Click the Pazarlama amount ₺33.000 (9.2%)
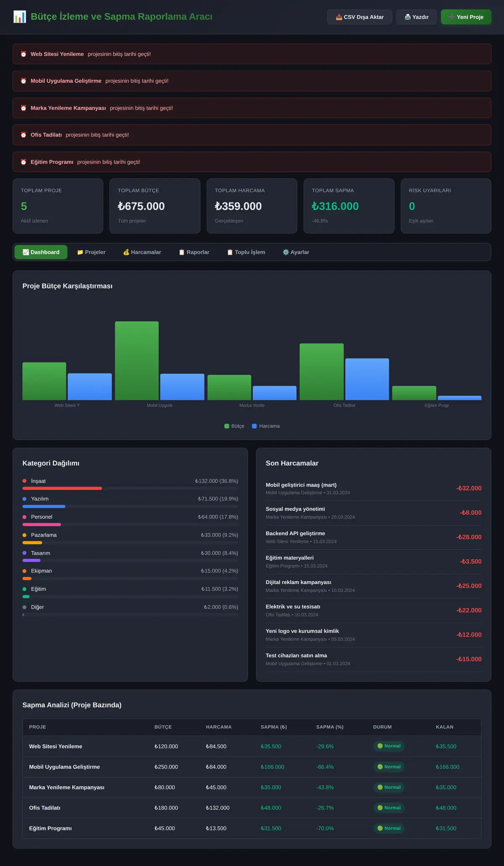 click(219, 535)
